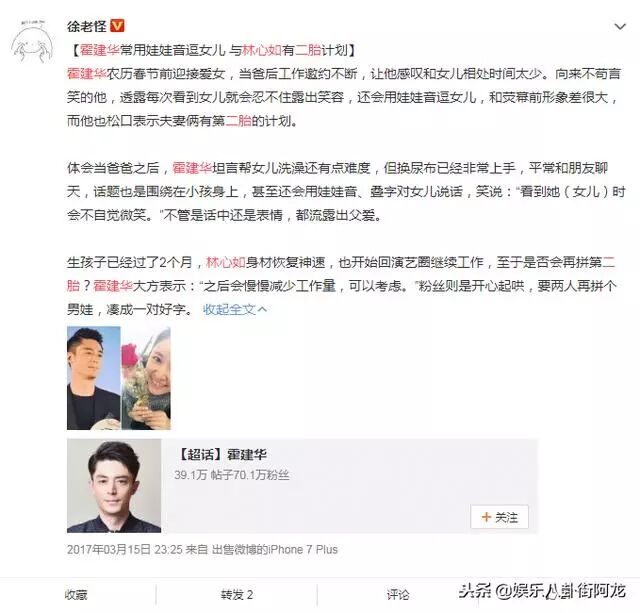Screen dimensions: 640x613
Task: Open the 林心如 keyword link in headline
Action: (x=262, y=50)
